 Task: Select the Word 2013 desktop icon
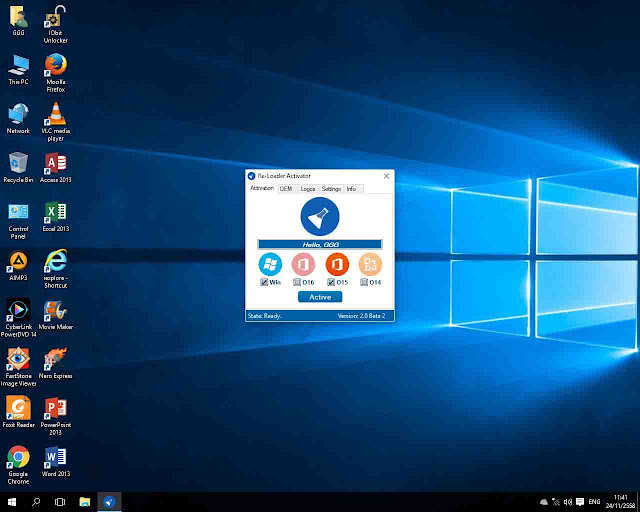[56, 461]
